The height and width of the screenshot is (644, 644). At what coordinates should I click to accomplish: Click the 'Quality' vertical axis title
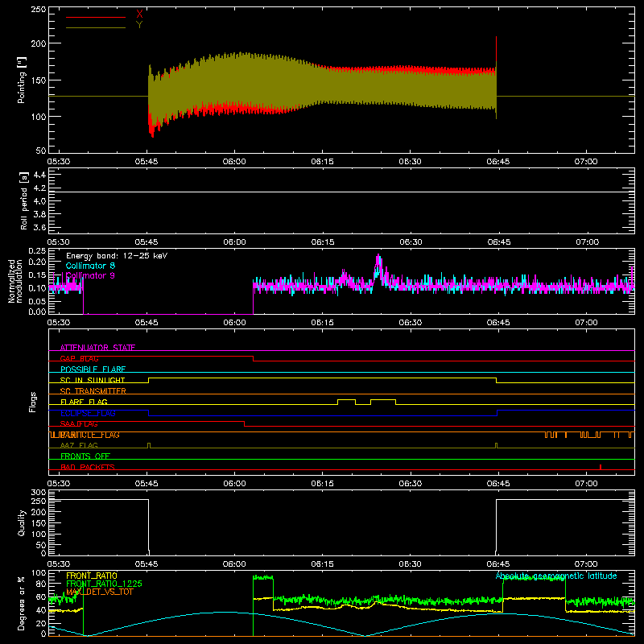(x=22, y=522)
